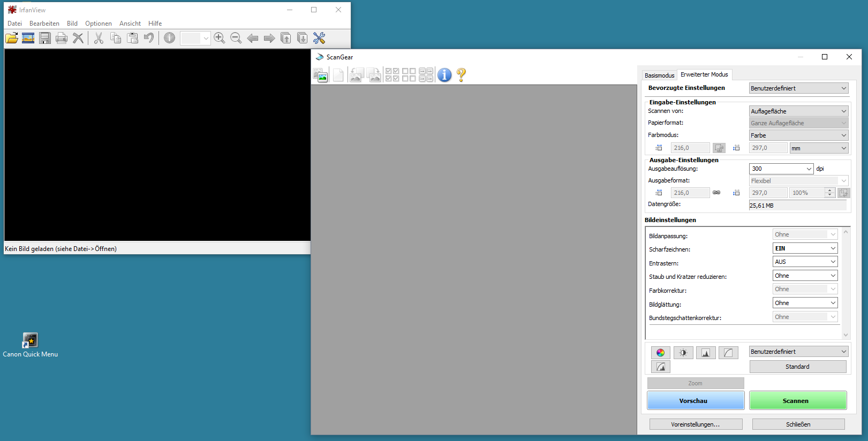Image resolution: width=868 pixels, height=441 pixels.
Task: Open the Bearbeiten menu in IrfanView
Action: tap(44, 24)
